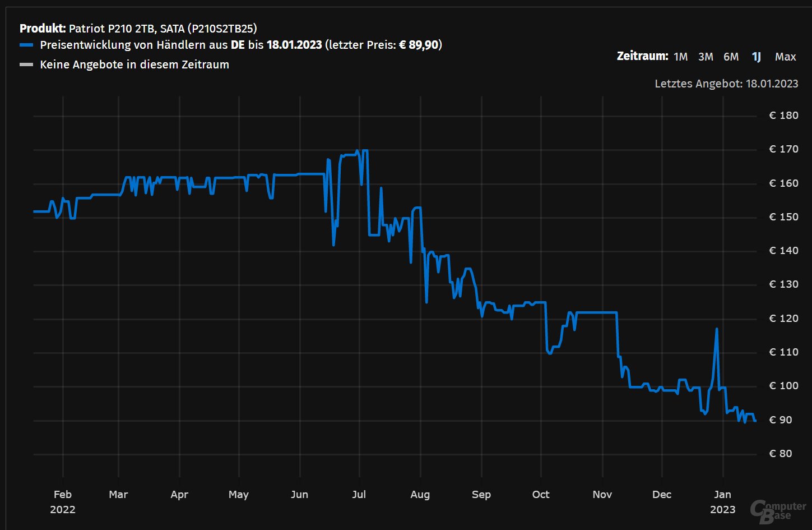812x530 pixels.
Task: Click the final data point at € 89,90
Action: pyautogui.click(x=755, y=421)
